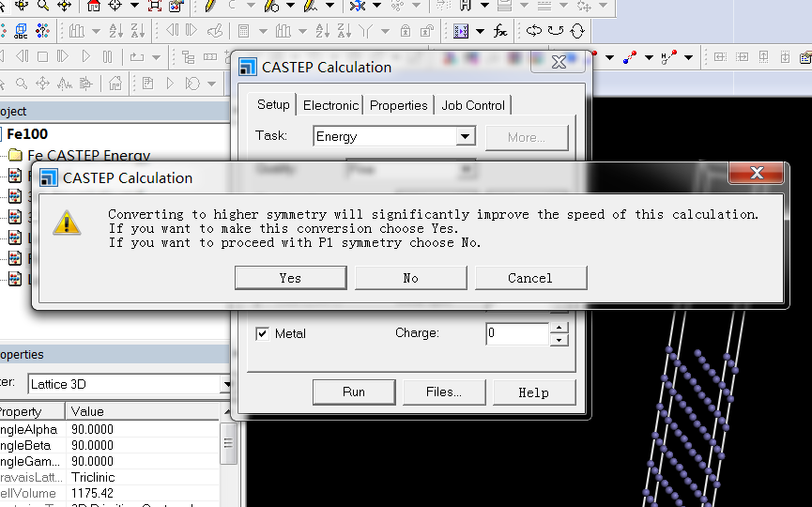
Task: Click the fx function icon
Action: [x=499, y=31]
